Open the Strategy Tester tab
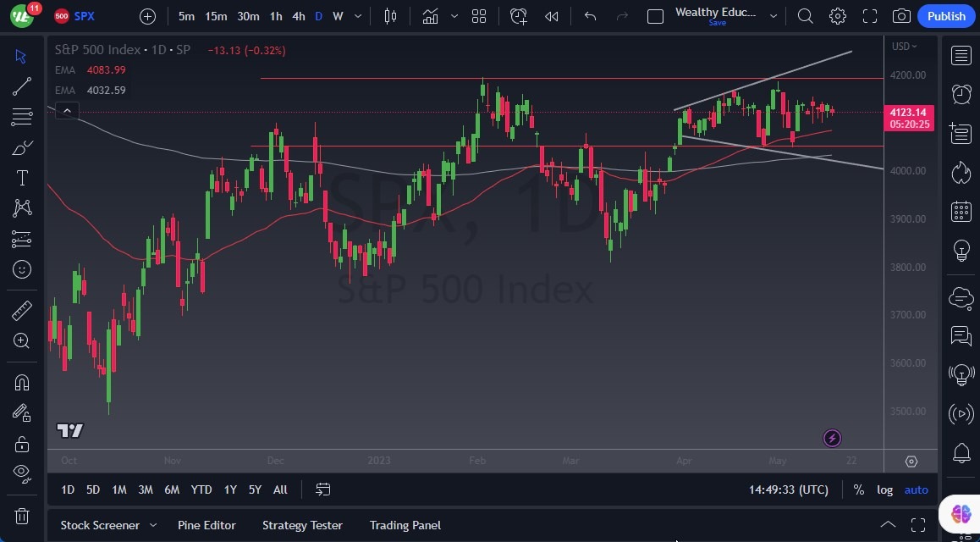 [302, 525]
